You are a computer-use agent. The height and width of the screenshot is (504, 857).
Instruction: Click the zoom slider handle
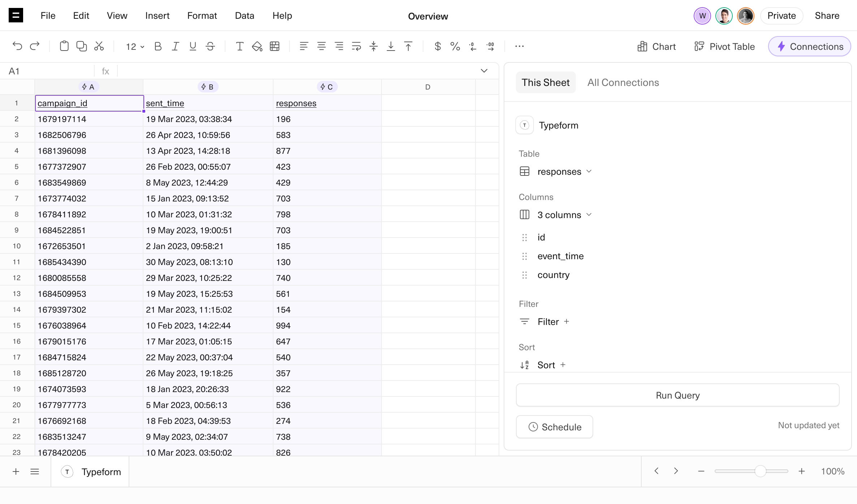coord(760,471)
